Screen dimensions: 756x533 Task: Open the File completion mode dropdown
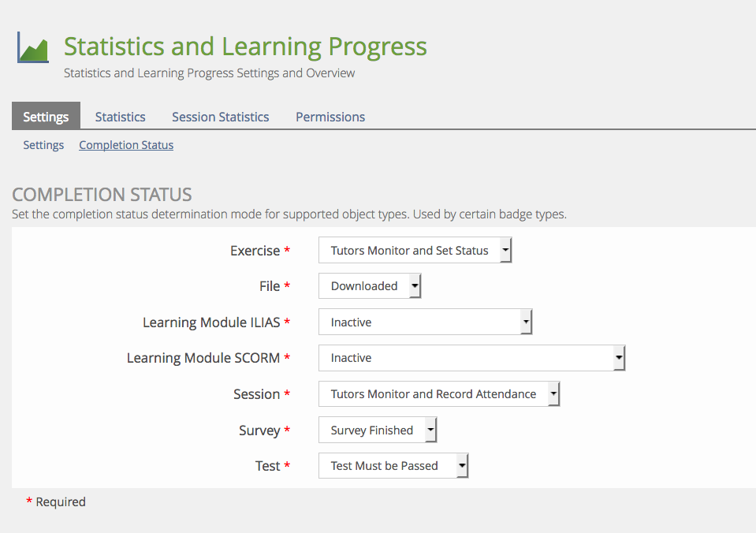click(370, 286)
